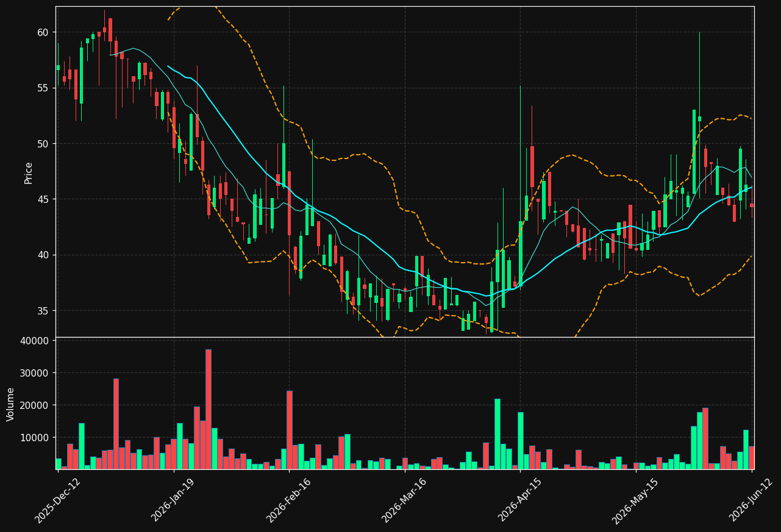Click the red December volume bar reaching 28000

click(116, 424)
